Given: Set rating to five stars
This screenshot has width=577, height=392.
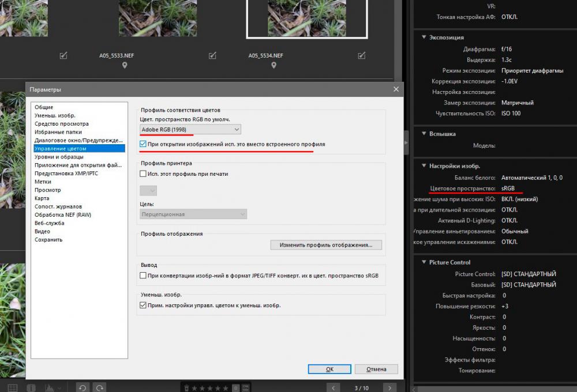Looking at the screenshot, I should [226, 388].
